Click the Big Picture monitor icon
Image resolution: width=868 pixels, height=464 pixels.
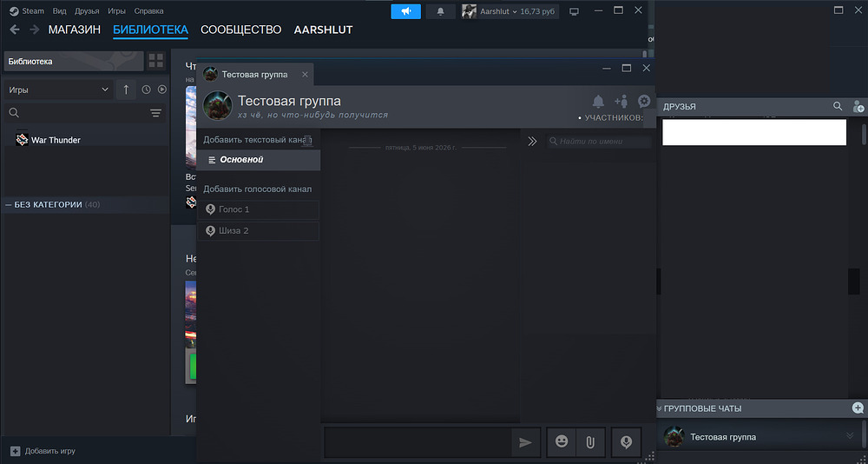click(574, 11)
